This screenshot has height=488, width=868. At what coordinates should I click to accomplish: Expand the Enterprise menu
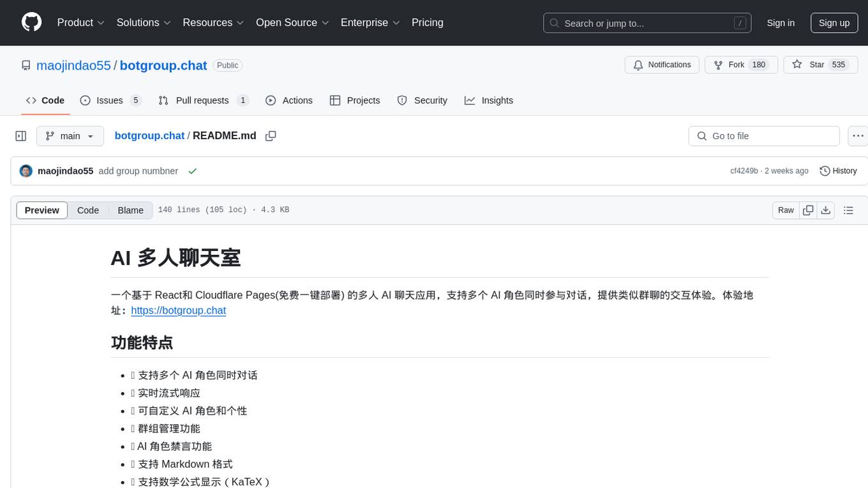tap(370, 22)
